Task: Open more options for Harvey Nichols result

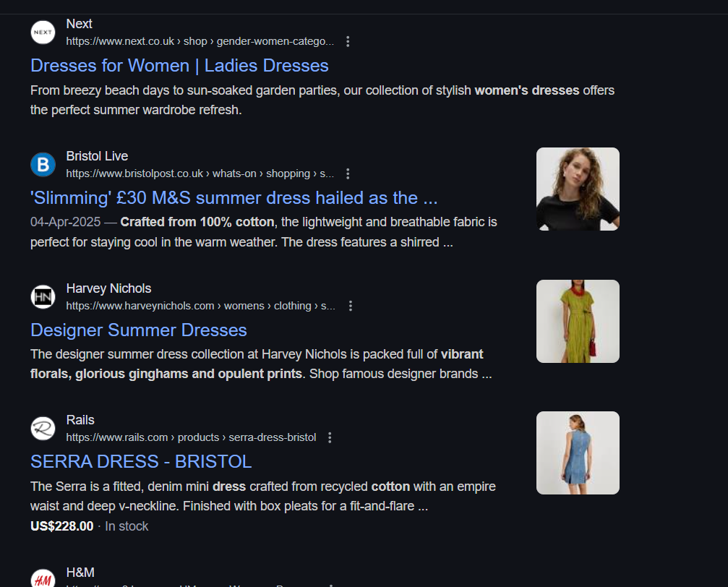Action: click(x=351, y=306)
